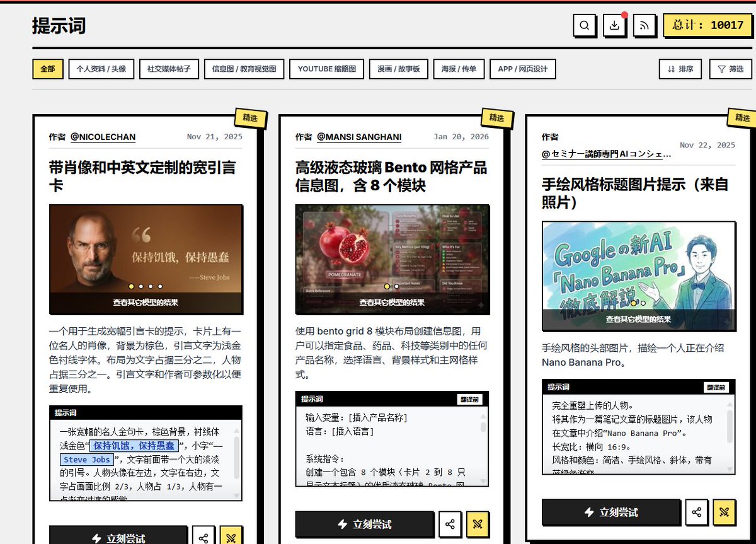Click 查看其它模型的结果 on Nano Banana card
The height and width of the screenshot is (544, 756).
638,319
